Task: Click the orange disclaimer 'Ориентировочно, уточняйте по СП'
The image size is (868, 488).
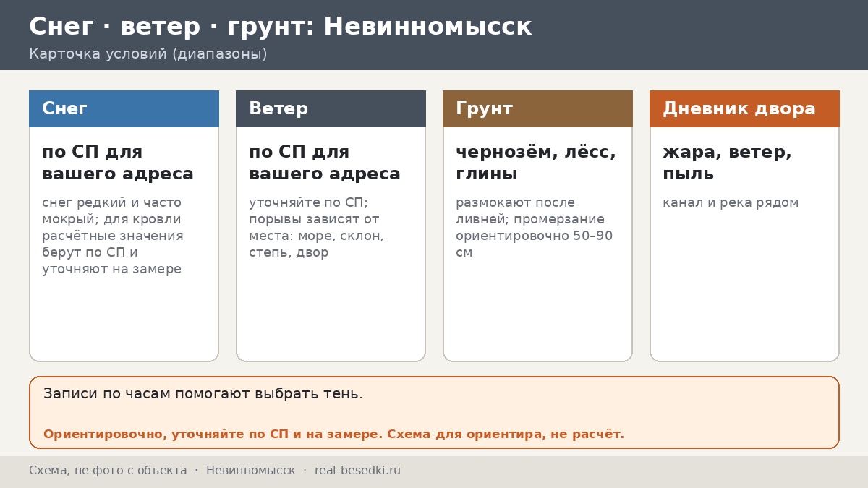Action: pos(212,435)
